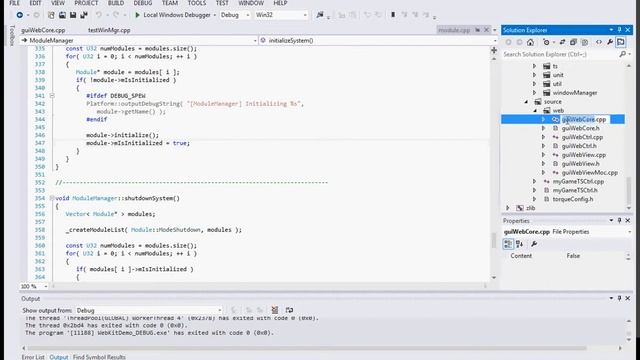Click the Open File toolbar icon
The width and height of the screenshot is (640, 360).
pyautogui.click(x=62, y=15)
